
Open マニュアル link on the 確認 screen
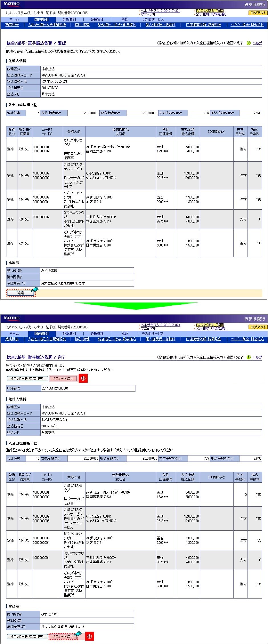[x=149, y=14]
